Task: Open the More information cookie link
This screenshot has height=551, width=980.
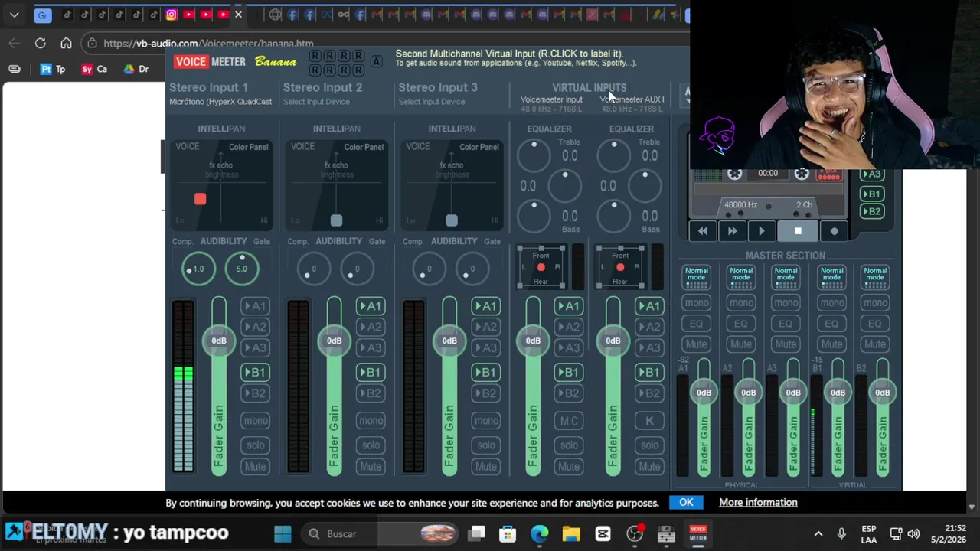Action: 758,503
